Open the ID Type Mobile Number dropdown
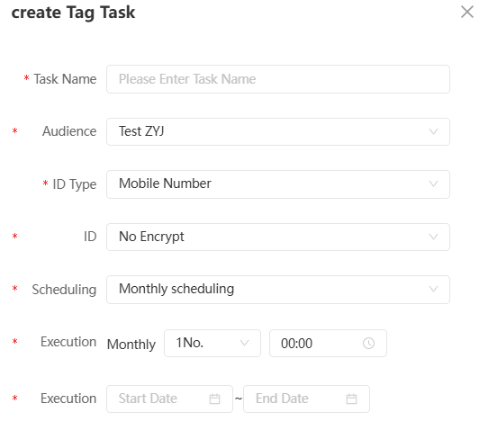 277,184
